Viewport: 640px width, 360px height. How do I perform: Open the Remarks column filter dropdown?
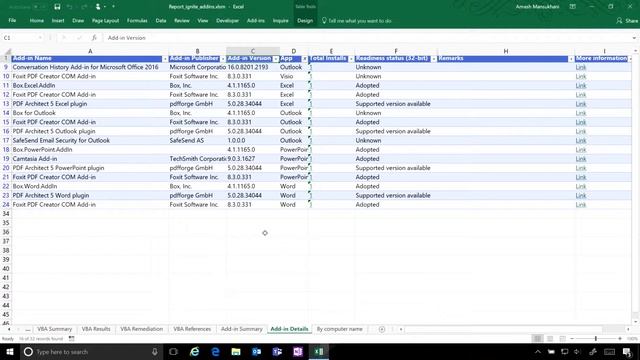(x=571, y=59)
